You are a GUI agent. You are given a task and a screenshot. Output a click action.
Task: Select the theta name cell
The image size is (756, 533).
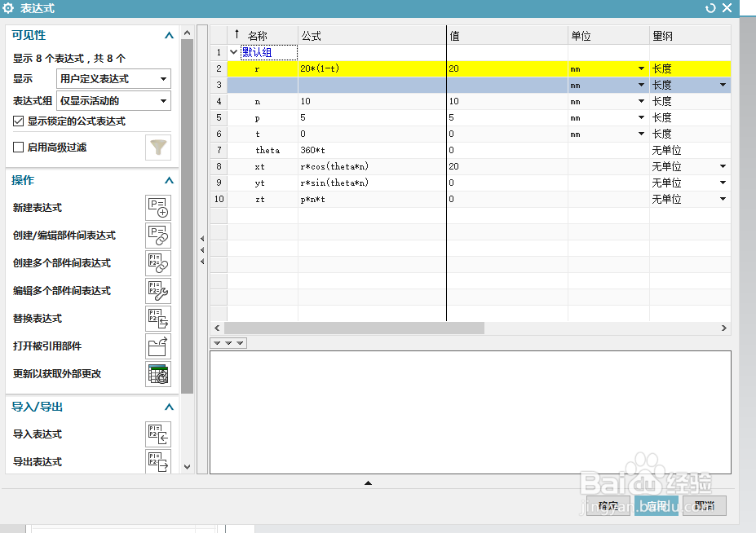coord(263,150)
